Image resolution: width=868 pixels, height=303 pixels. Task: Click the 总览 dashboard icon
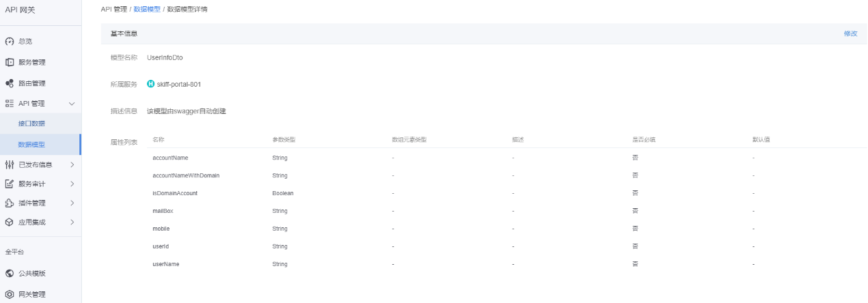tap(10, 42)
